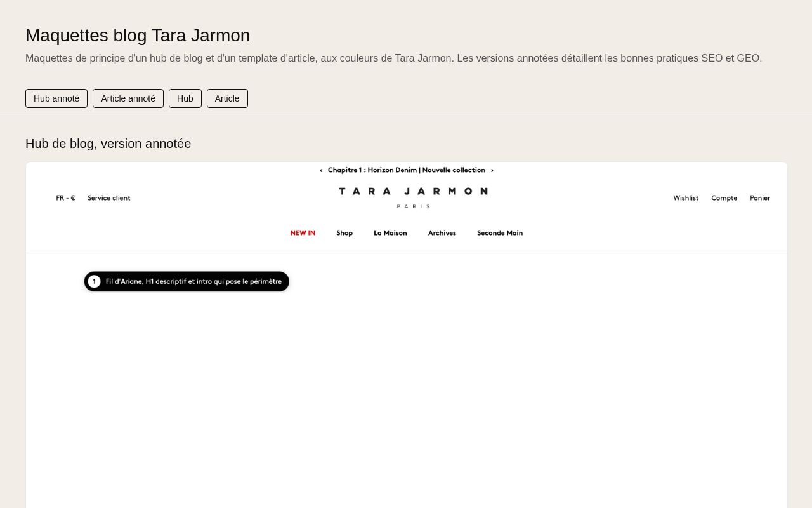Open the Compte account link
812x508 pixels.
pyautogui.click(x=724, y=198)
